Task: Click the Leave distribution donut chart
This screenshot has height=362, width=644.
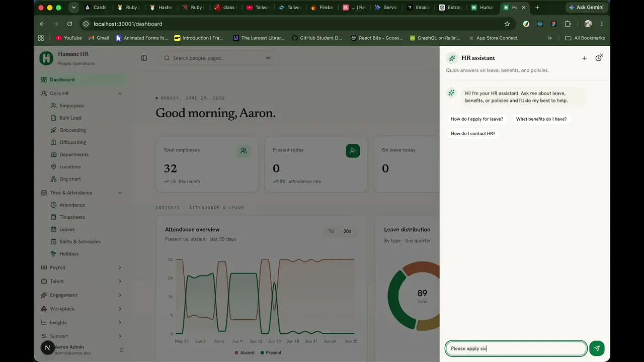Action: point(414,297)
